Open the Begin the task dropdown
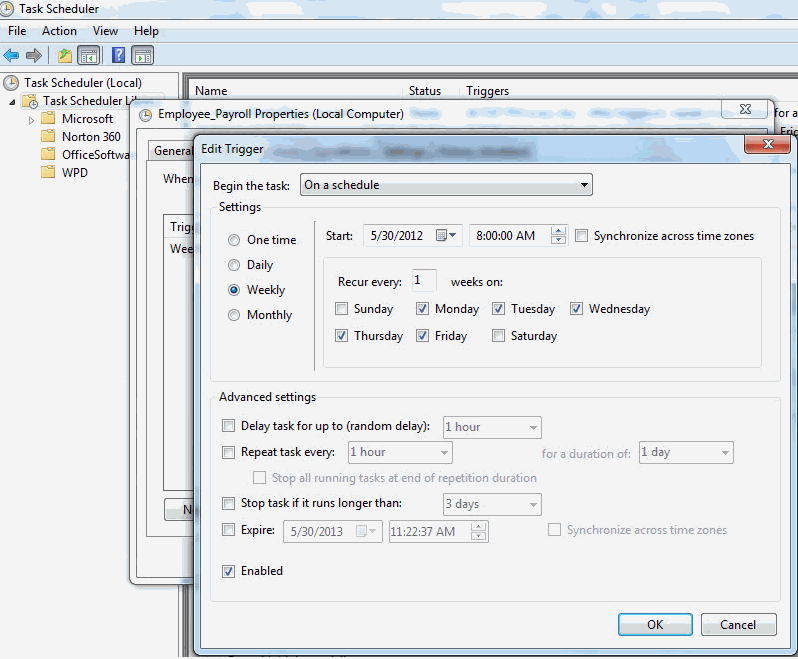This screenshot has width=798, height=659. [446, 185]
